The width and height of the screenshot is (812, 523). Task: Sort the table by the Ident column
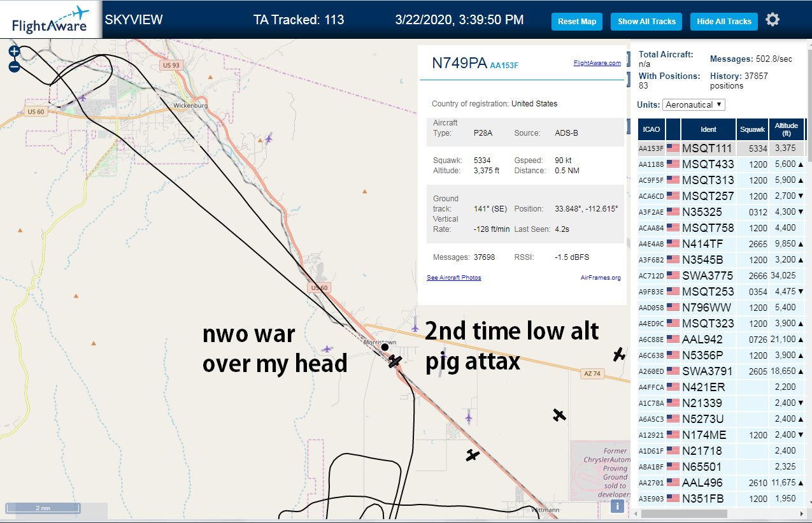(x=708, y=129)
